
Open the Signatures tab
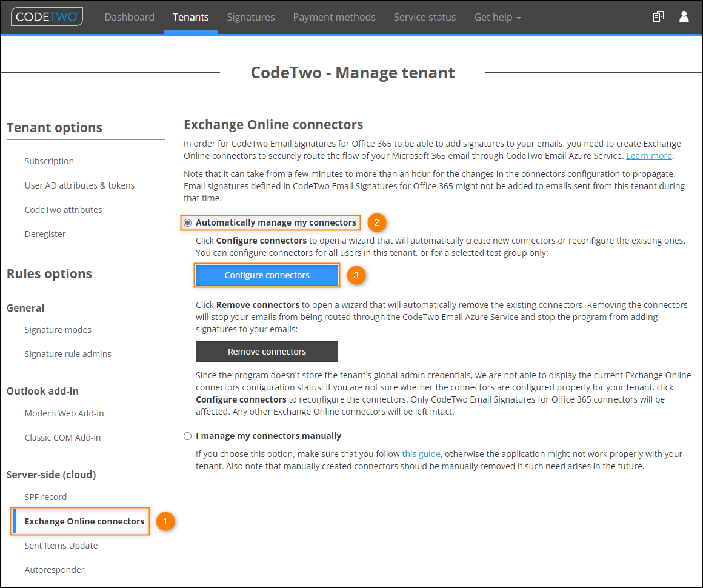pos(250,17)
